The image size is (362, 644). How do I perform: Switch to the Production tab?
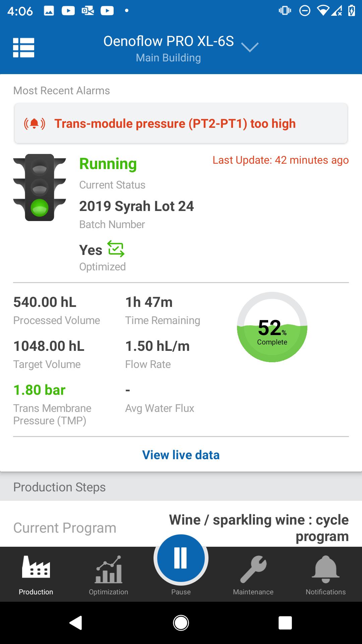tap(36, 575)
